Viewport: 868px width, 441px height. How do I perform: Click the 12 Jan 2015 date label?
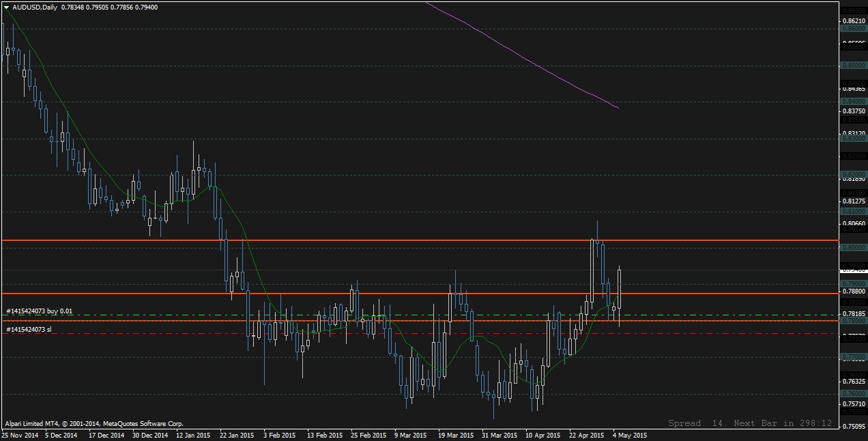click(194, 435)
